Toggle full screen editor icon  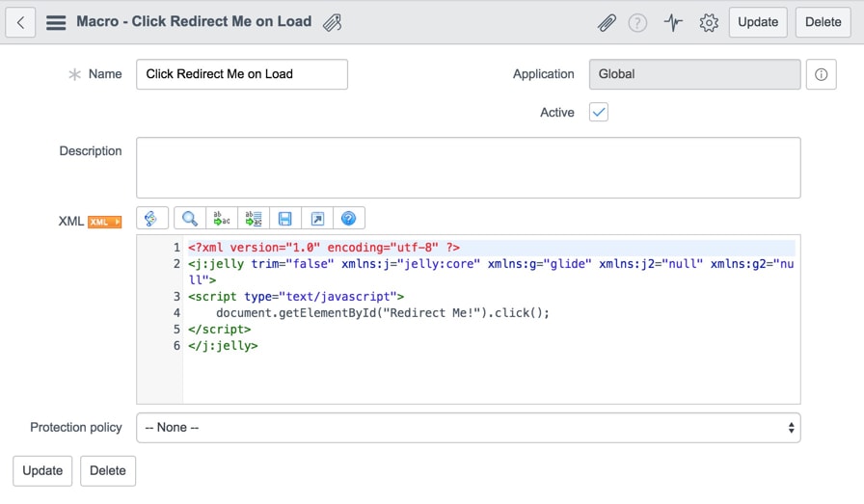(317, 218)
